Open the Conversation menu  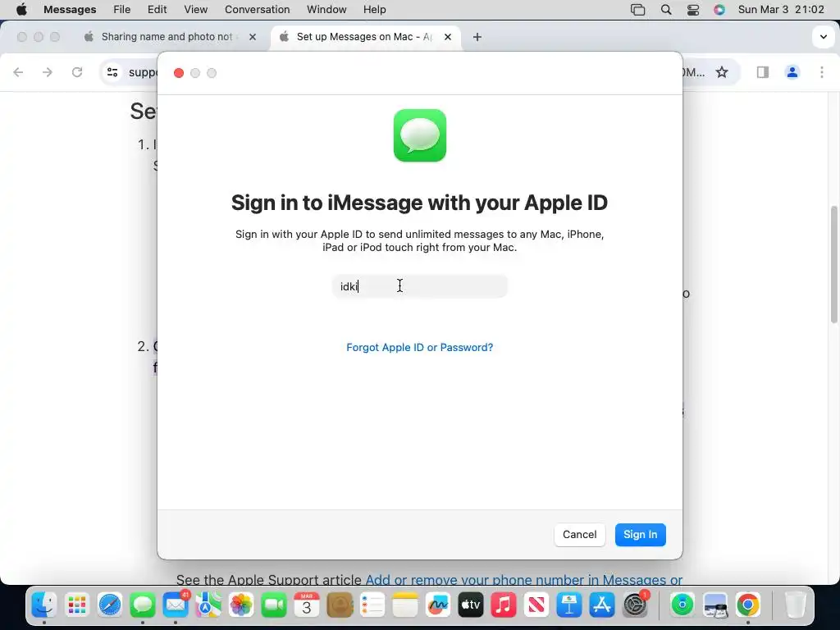coord(257,10)
